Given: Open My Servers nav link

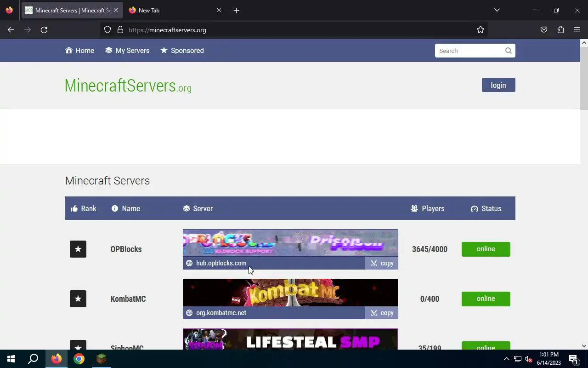Looking at the screenshot, I should [x=127, y=51].
